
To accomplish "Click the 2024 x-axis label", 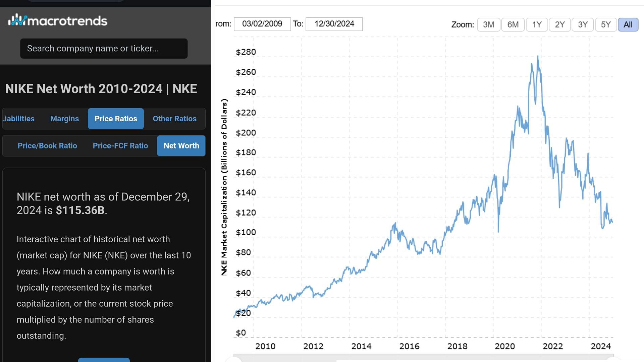I will [601, 346].
